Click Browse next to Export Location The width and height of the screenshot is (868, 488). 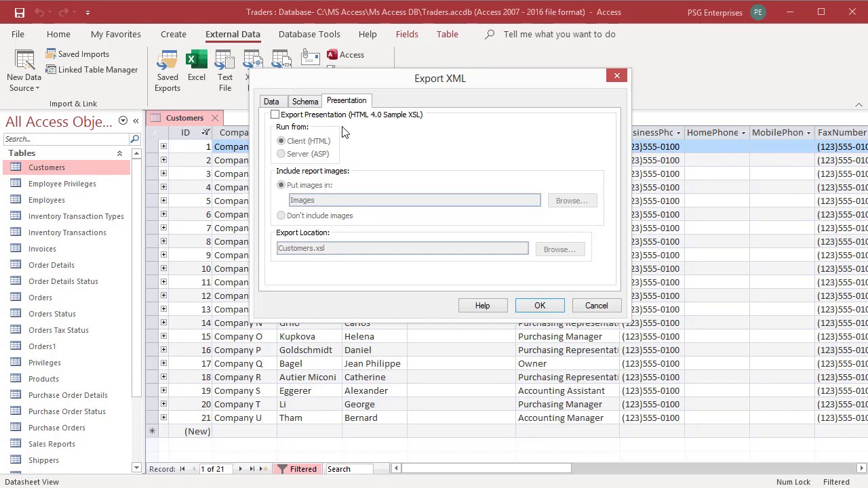coord(559,249)
